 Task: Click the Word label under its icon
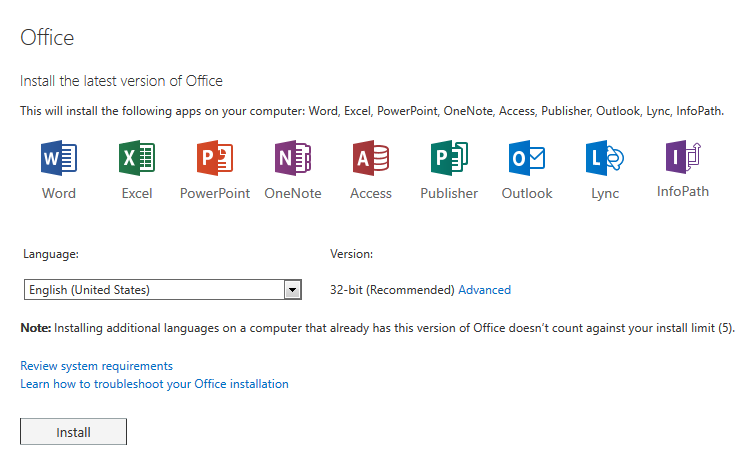(x=59, y=193)
